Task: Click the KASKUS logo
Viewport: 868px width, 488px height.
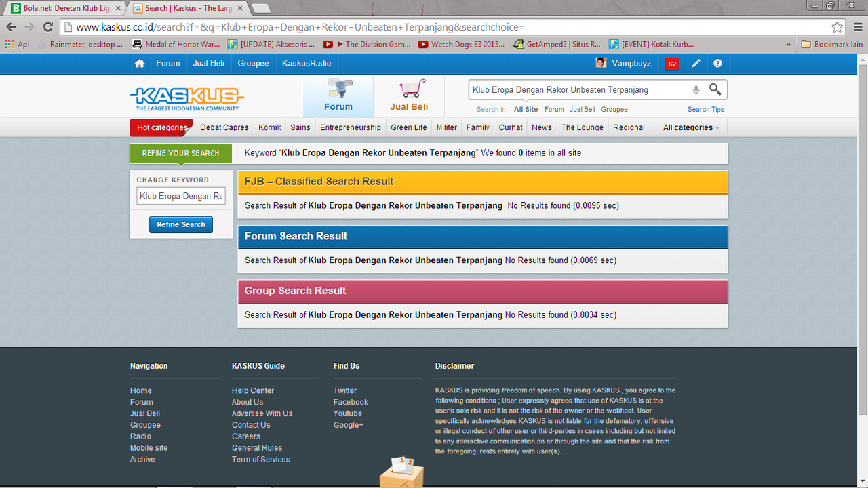Action: click(x=186, y=98)
